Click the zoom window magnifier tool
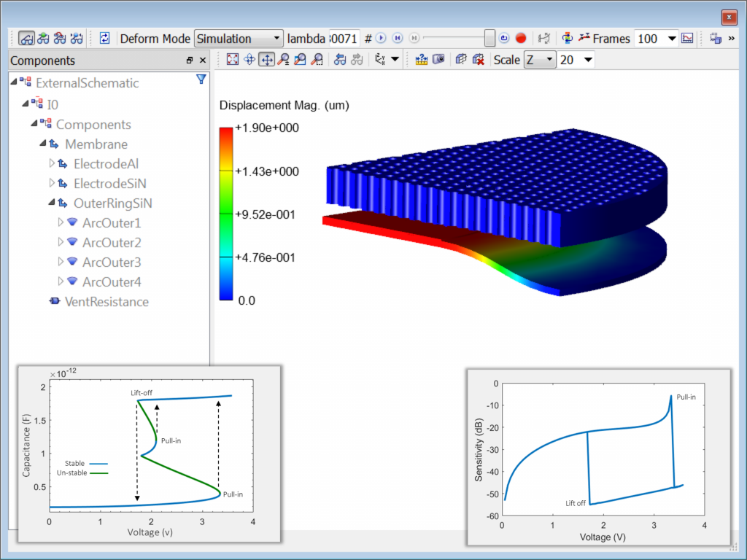Viewport: 747px width, 560px height. 300,60
